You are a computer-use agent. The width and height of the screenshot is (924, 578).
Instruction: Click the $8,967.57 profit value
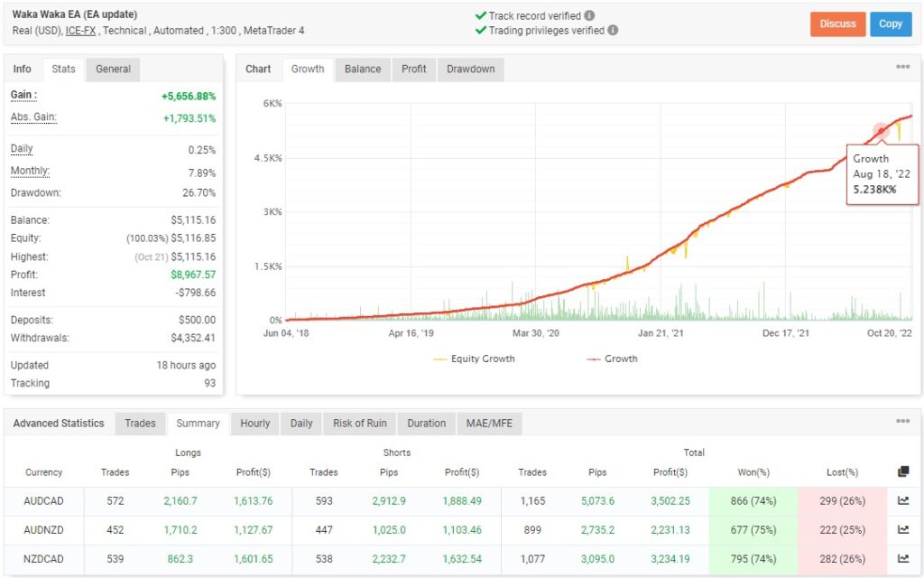(x=193, y=275)
